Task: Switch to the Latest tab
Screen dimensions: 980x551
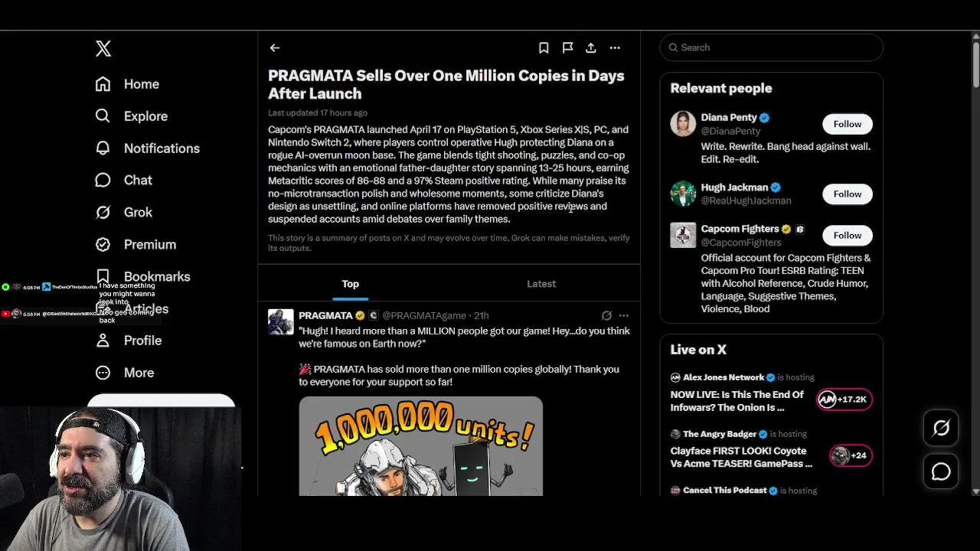Action: [541, 284]
